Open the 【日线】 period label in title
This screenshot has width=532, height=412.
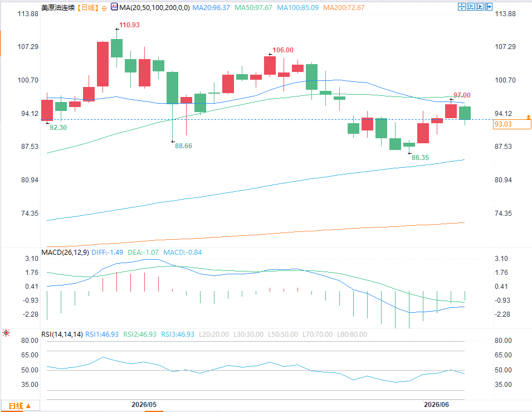[x=87, y=7]
